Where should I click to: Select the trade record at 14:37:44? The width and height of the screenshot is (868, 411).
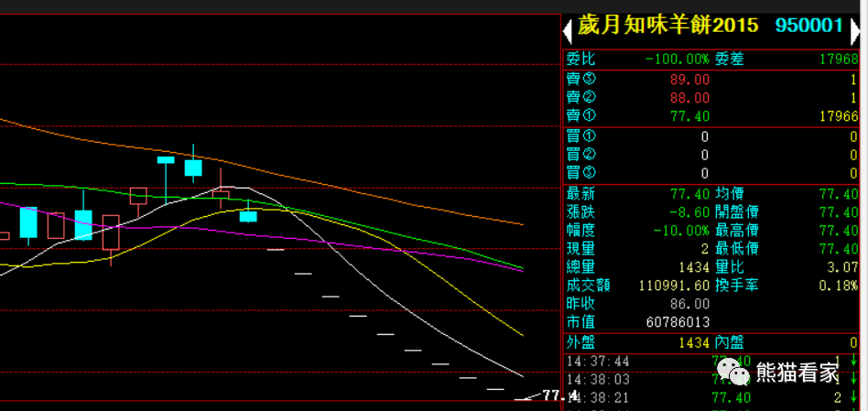coord(712,362)
